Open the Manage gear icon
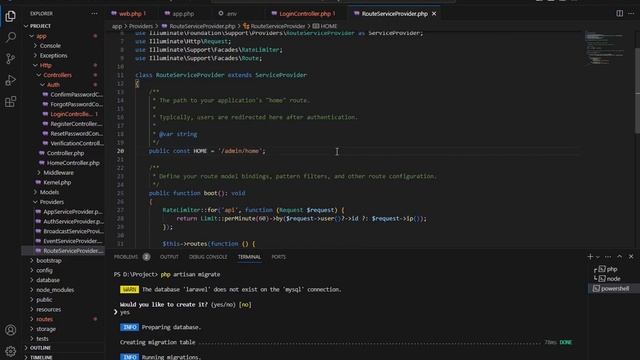This screenshot has width=640, height=360. click(x=11, y=351)
